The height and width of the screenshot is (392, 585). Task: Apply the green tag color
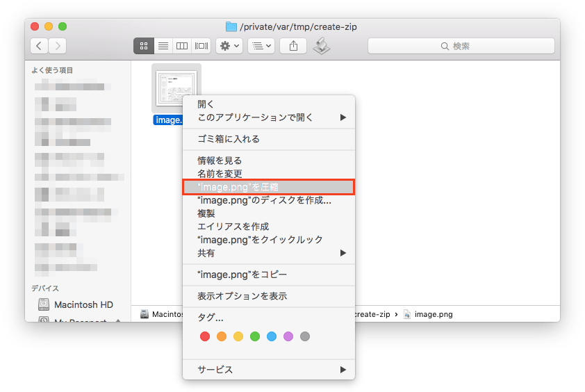click(255, 336)
